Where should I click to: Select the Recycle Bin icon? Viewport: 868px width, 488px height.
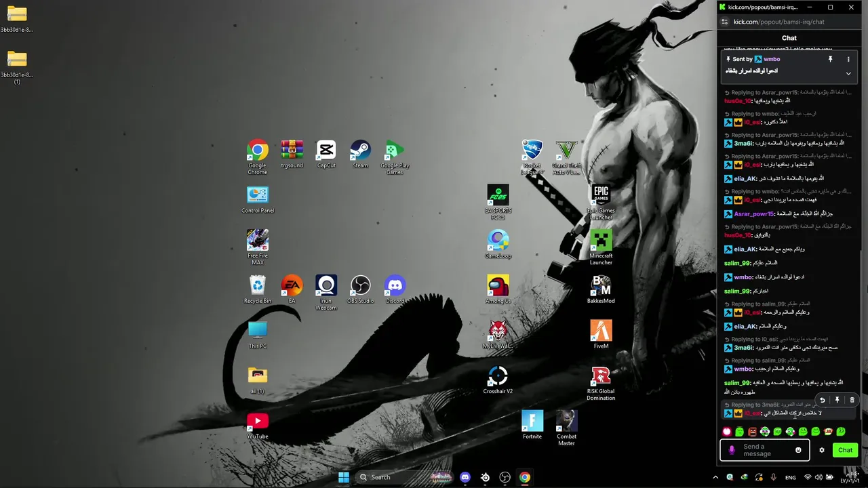pyautogui.click(x=258, y=289)
